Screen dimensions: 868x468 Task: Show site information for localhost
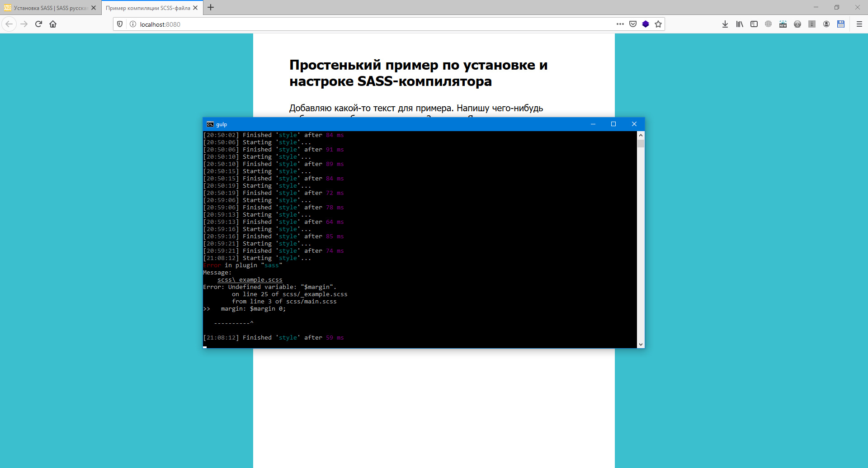pos(133,24)
